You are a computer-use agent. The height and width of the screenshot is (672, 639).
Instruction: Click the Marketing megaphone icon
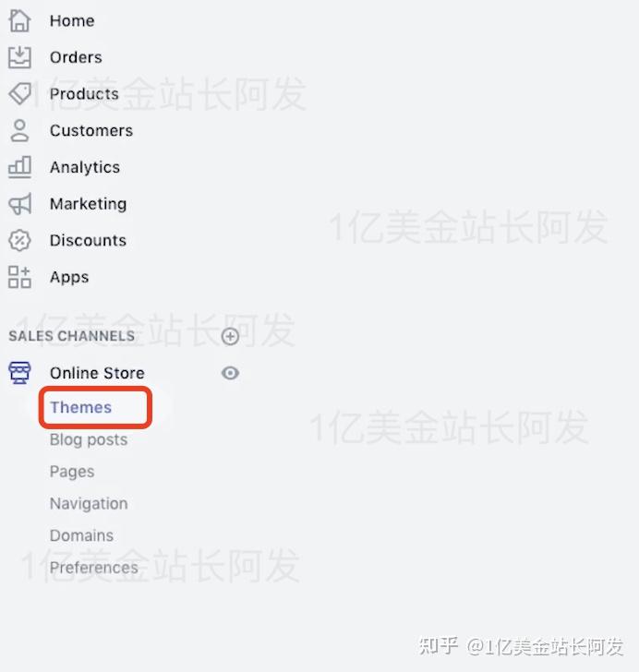pyautogui.click(x=19, y=204)
